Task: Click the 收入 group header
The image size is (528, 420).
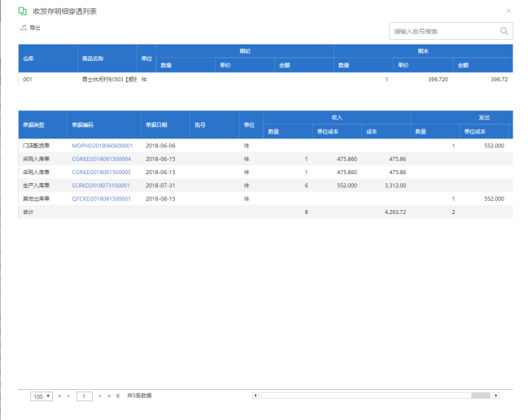Action: tap(337, 117)
